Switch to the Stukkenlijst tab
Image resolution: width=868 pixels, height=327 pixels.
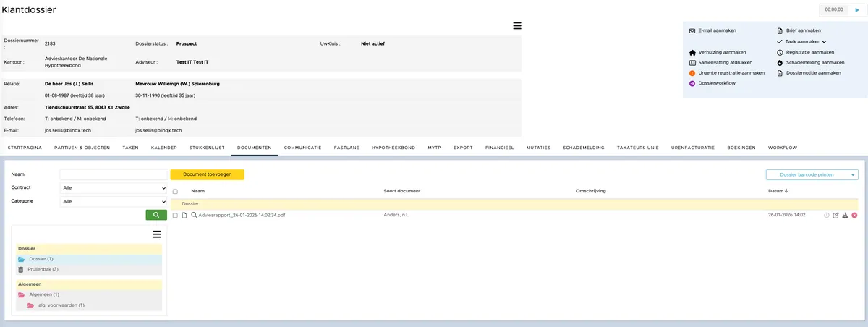[207, 148]
